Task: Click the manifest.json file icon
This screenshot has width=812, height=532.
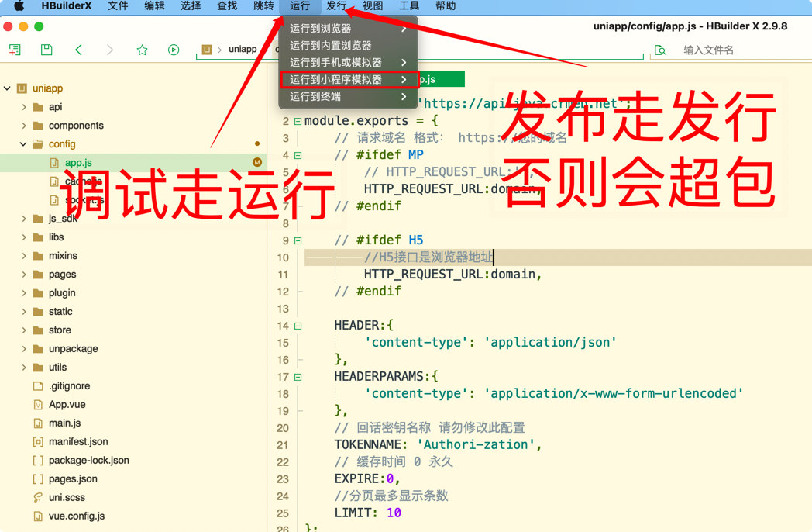Action: (x=38, y=442)
